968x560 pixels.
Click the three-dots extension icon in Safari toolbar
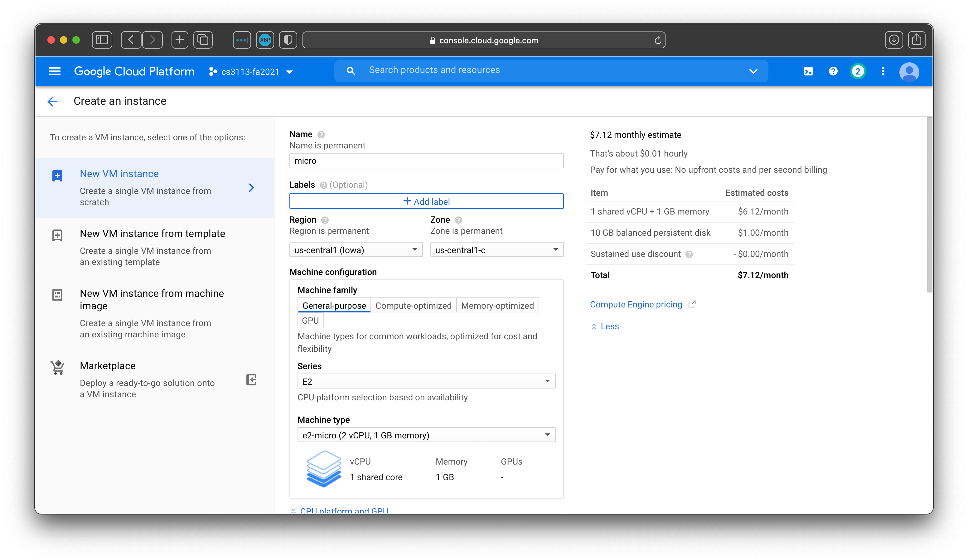[242, 40]
